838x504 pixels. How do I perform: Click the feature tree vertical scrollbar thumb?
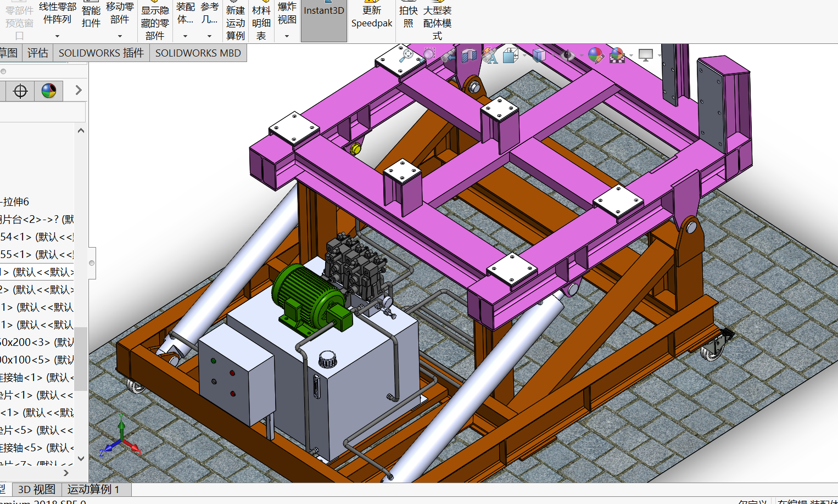81,359
